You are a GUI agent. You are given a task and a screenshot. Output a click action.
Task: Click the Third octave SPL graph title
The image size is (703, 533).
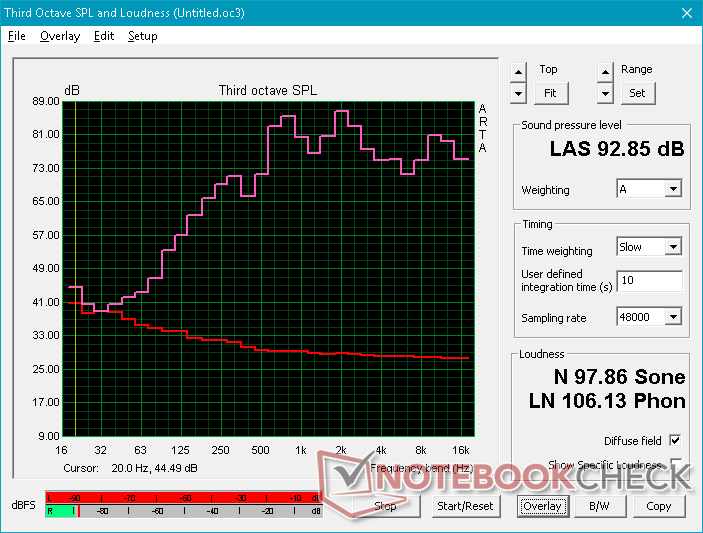pyautogui.click(x=268, y=90)
